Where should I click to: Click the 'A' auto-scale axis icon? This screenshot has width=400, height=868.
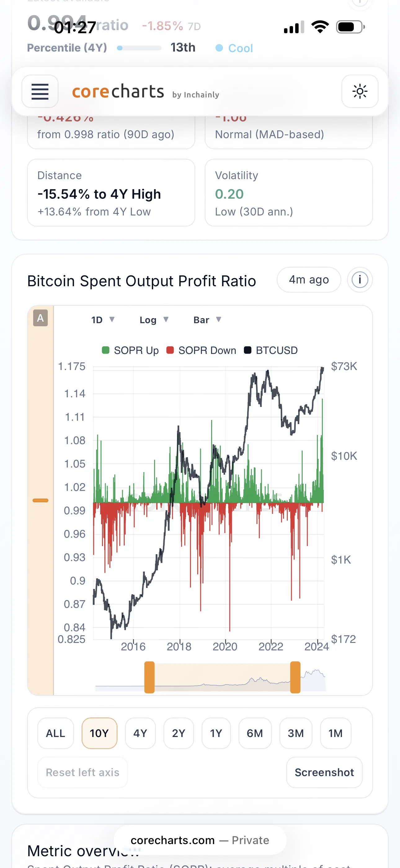(x=40, y=318)
